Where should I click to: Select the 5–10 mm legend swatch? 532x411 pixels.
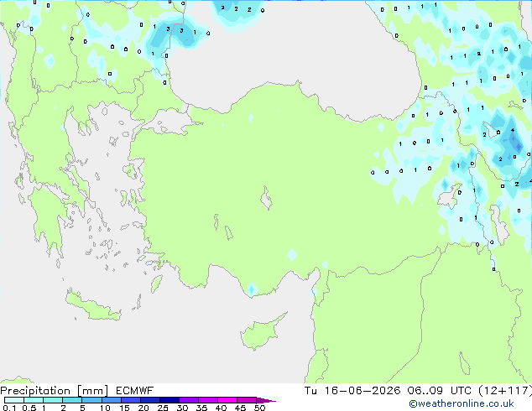(x=91, y=400)
